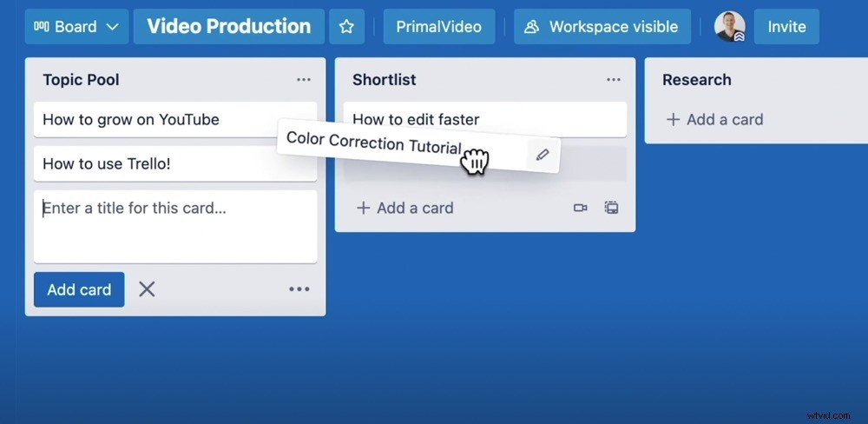Viewport: 868px width, 424px height.
Task: Add a card to Research list
Action: pos(714,119)
